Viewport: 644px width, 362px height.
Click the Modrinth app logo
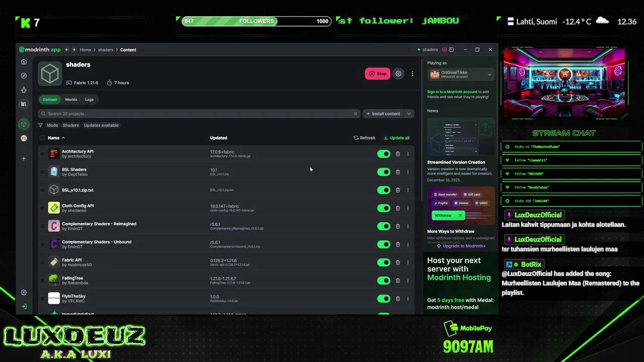(x=40, y=50)
